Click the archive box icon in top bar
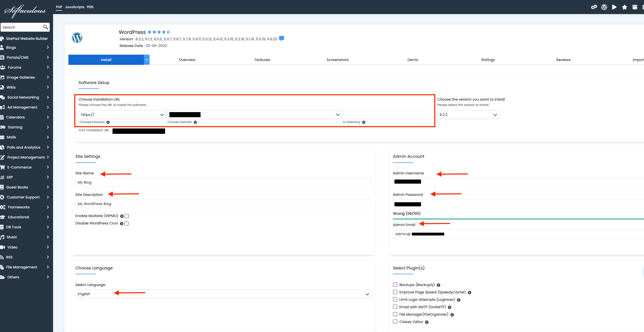Viewport: 644px width, 332px height. click(635, 7)
